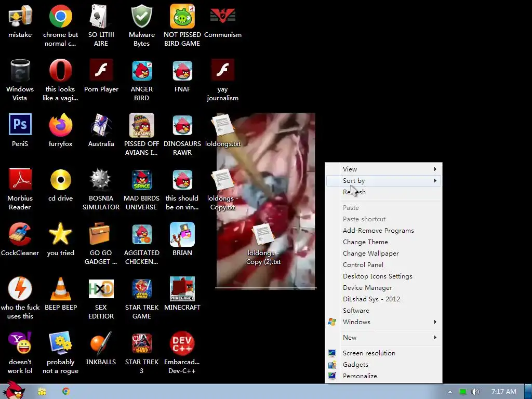Screen dimensions: 532x399
Task: Click the 'doesn't work lol' Yahoo Messenger icon
Action: (20, 343)
